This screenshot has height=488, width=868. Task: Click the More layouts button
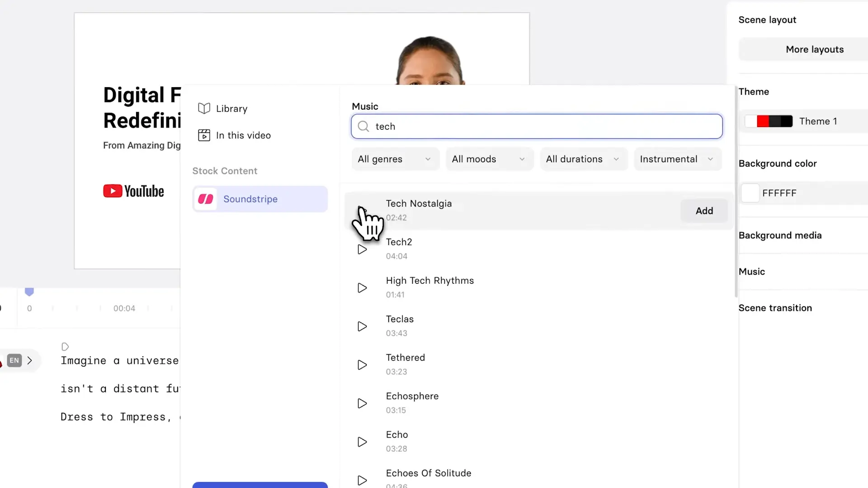(814, 49)
